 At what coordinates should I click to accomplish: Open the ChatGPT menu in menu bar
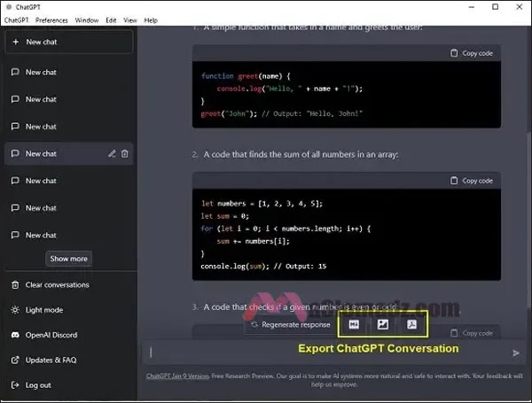point(16,20)
